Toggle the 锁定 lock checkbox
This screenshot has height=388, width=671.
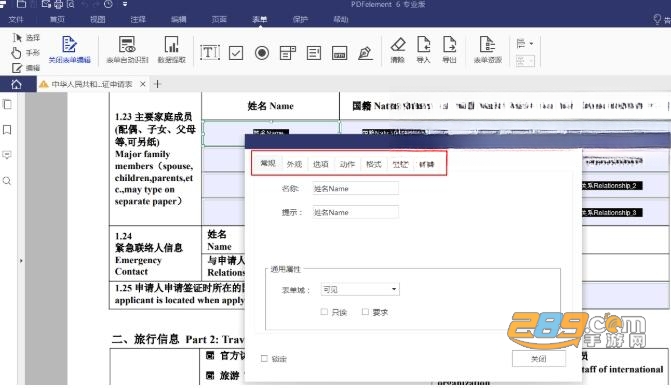tap(264, 358)
